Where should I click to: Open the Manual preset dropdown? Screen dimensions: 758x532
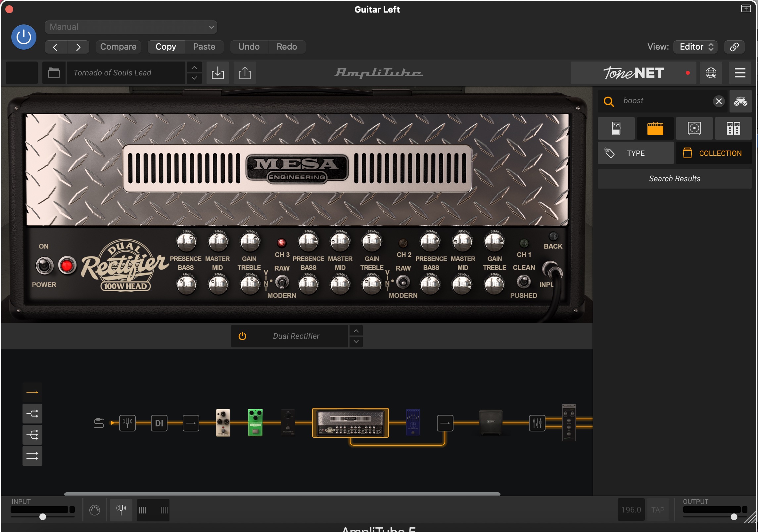point(131,27)
